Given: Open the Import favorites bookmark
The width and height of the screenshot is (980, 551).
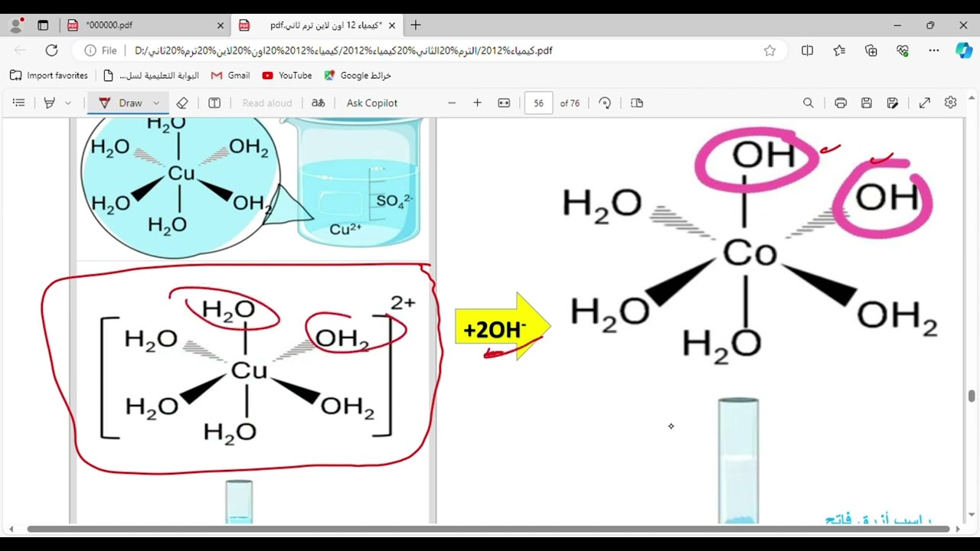Looking at the screenshot, I should (49, 76).
